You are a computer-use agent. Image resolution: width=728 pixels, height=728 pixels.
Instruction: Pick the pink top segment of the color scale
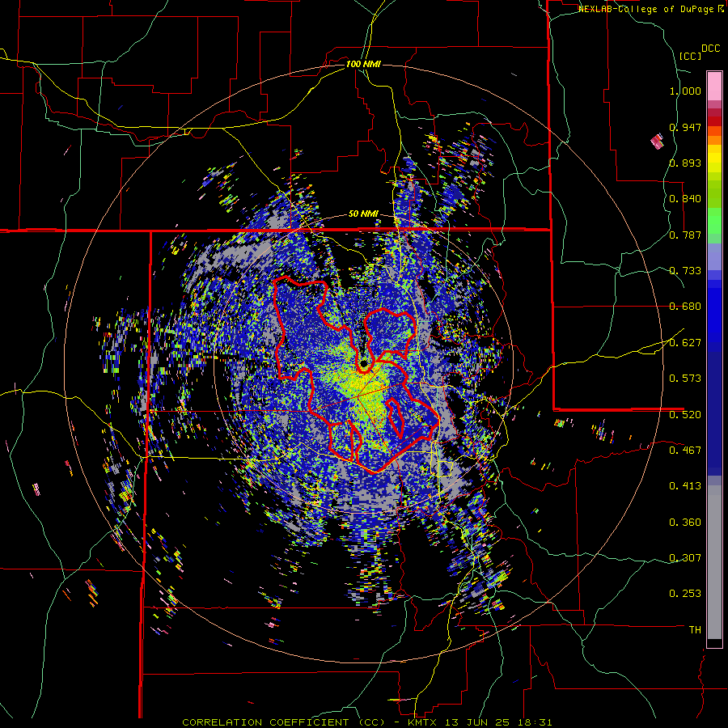(x=714, y=86)
